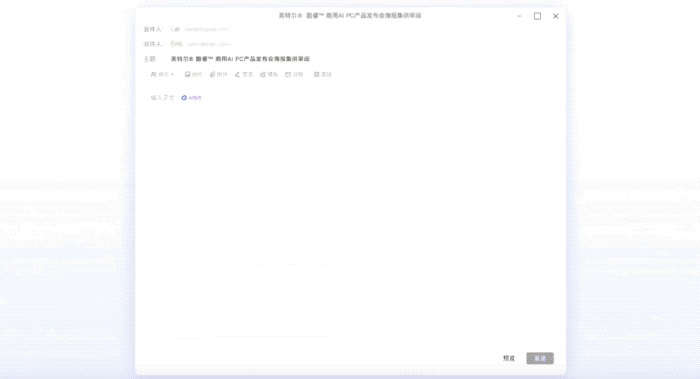Insert an image with the 图片 icon
This screenshot has height=379, width=700.
[193, 75]
